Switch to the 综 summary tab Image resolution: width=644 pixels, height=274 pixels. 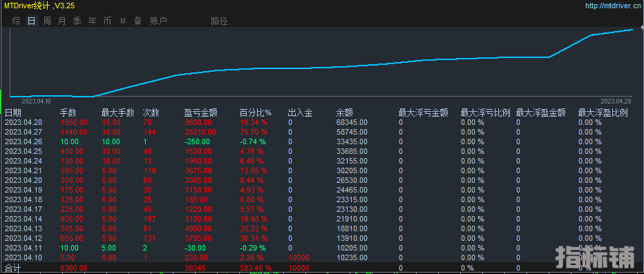click(x=17, y=21)
